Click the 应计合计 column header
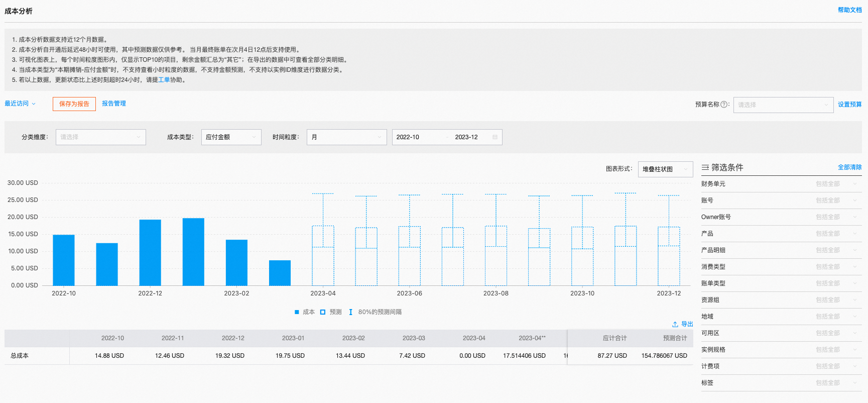This screenshot has height=403, width=868. coord(614,338)
